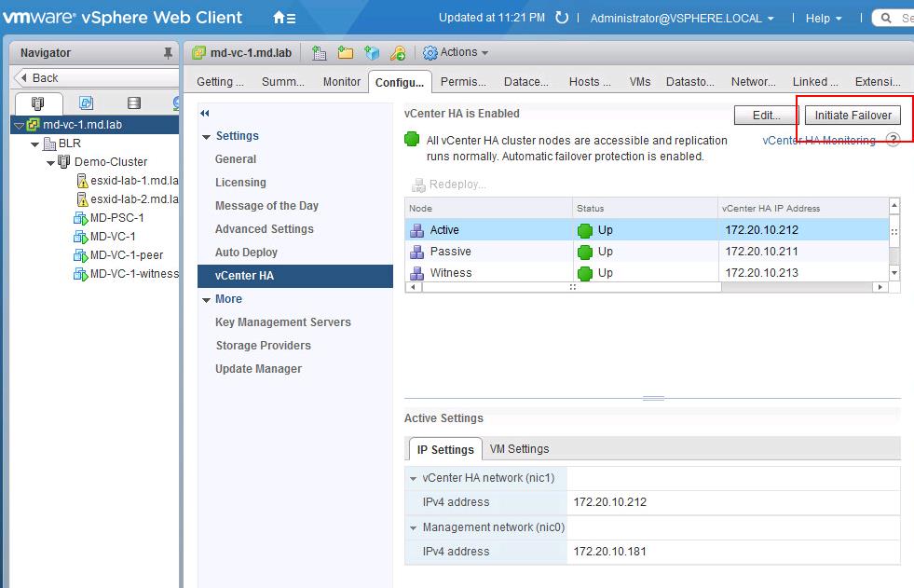Open the Help dropdown menu
This screenshot has width=914, height=588.
click(x=824, y=18)
